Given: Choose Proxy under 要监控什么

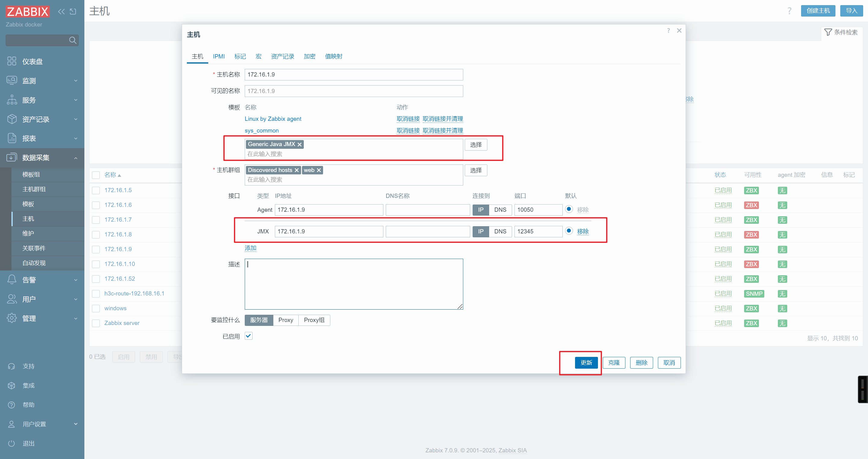Looking at the screenshot, I should [x=285, y=320].
